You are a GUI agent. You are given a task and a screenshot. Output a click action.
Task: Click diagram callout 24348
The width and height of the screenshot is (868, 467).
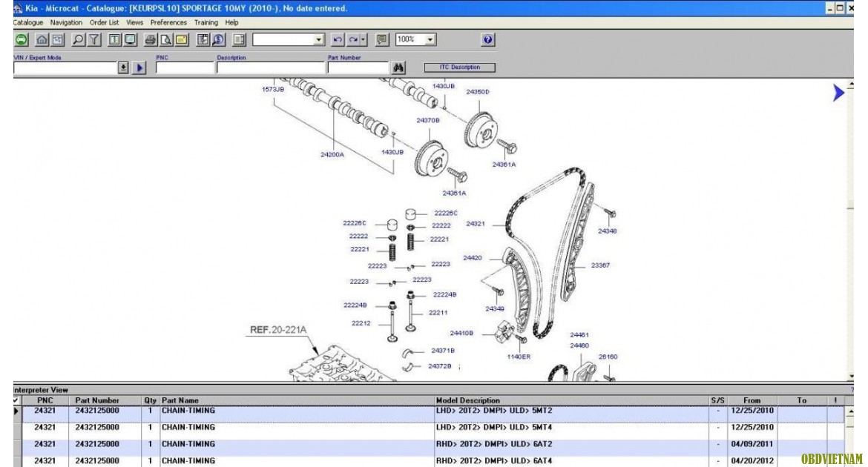pyautogui.click(x=608, y=231)
